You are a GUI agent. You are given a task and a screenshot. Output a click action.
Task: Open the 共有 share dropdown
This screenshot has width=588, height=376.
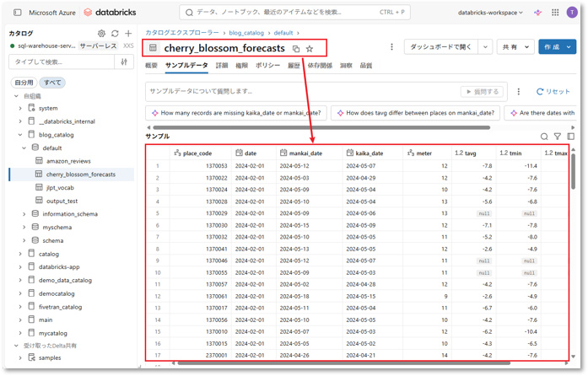point(515,47)
